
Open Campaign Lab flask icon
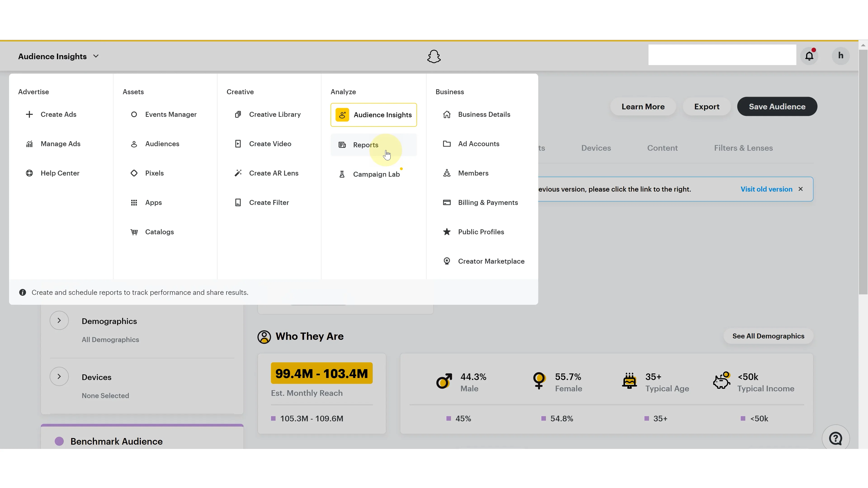coord(342,174)
